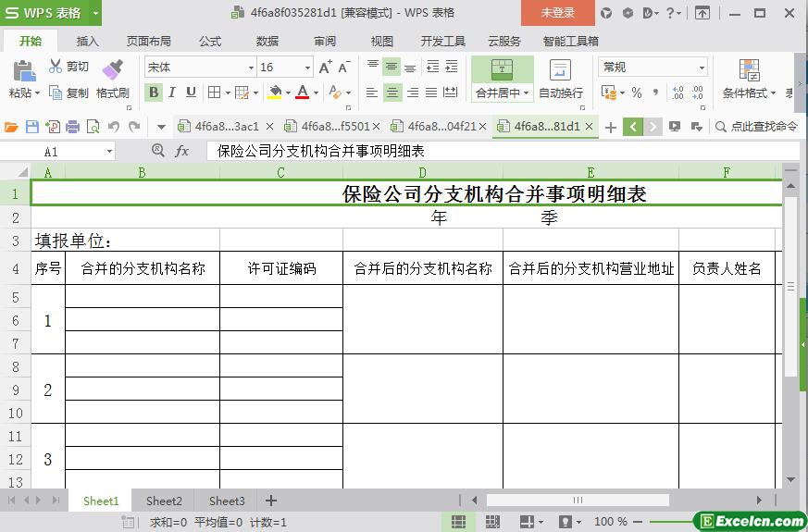Apply cell borders icon
808x532 pixels.
213,93
